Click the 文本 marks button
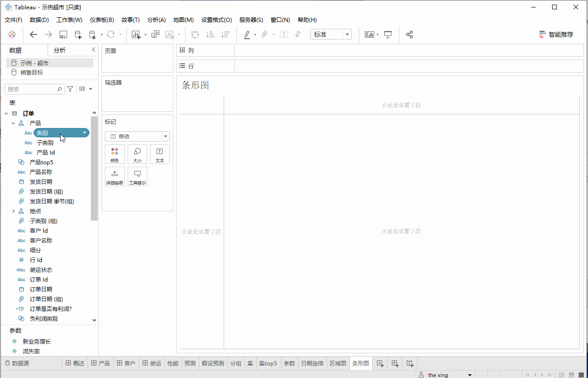The width and height of the screenshot is (588, 378). [160, 154]
